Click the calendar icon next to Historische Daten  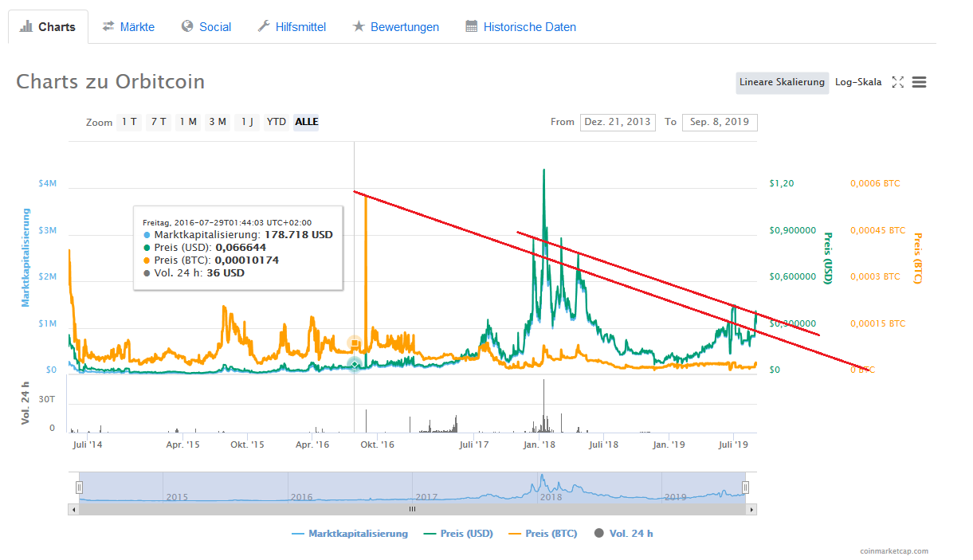coord(470,26)
